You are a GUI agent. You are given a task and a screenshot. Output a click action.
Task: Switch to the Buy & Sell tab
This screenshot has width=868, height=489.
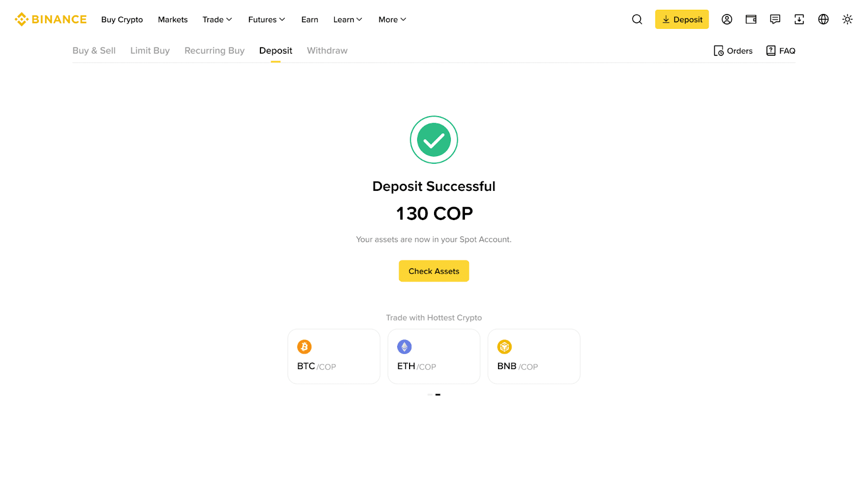pos(94,50)
